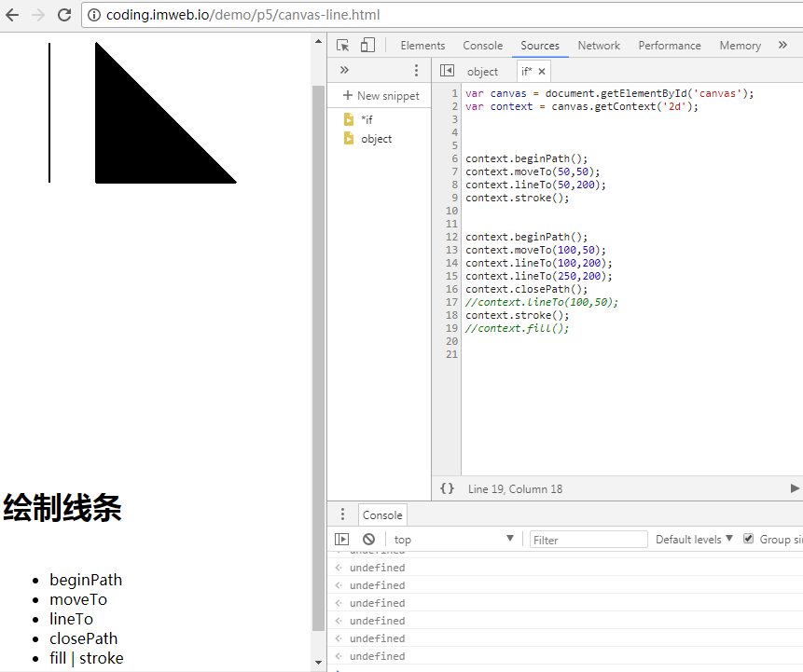This screenshot has height=672, width=803.
Task: Run the snippet with the play button
Action: pyautogui.click(x=795, y=488)
